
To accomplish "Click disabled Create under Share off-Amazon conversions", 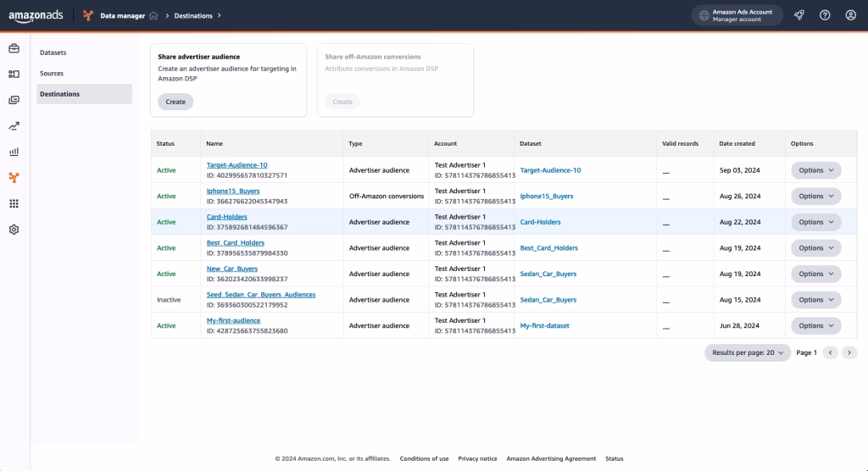I will [x=342, y=102].
